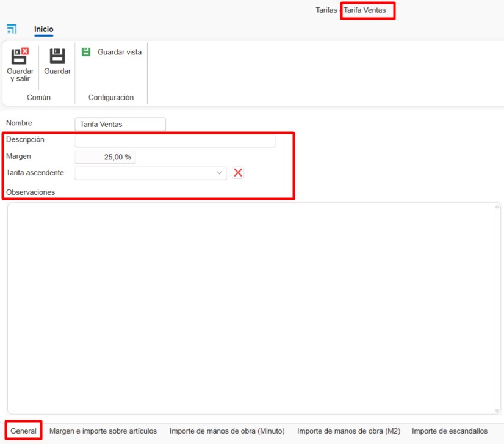Open the Inicio ribbon tab

pyautogui.click(x=44, y=29)
